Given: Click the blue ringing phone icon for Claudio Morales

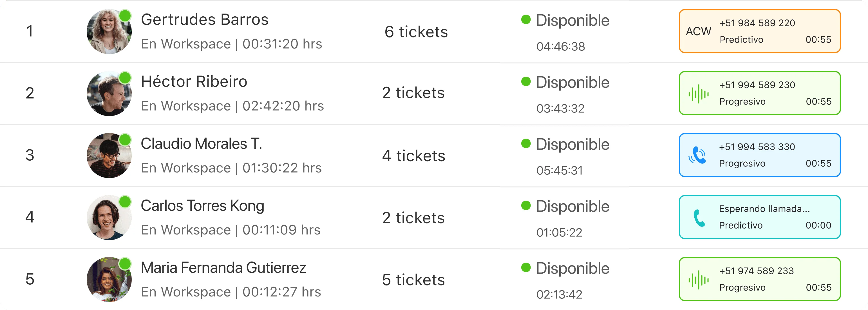Looking at the screenshot, I should (x=697, y=156).
